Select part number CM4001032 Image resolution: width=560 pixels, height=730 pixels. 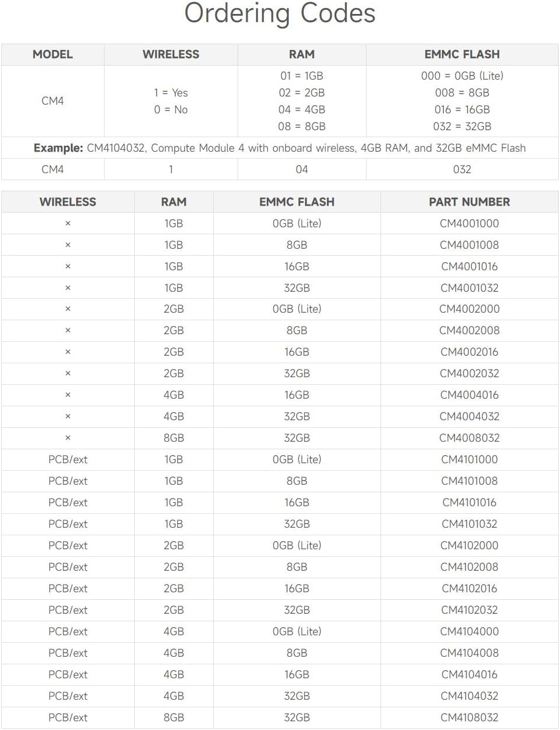[x=469, y=288]
